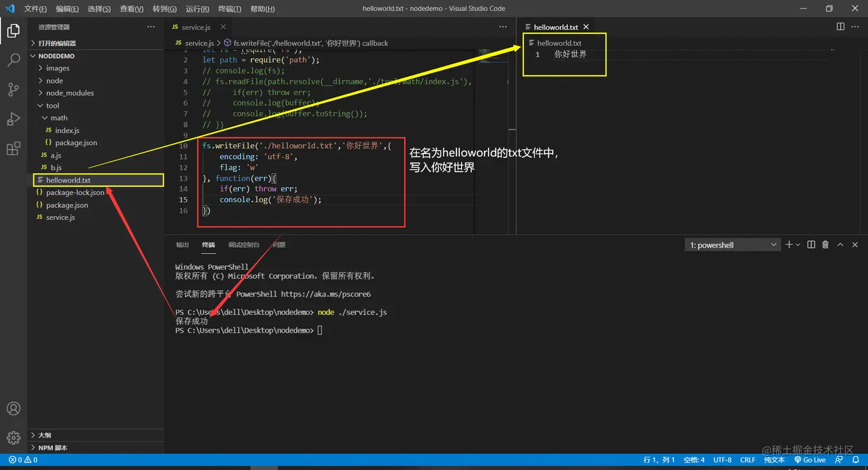Switch to the 问题 panel tab
The image size is (868, 470).
click(279, 245)
